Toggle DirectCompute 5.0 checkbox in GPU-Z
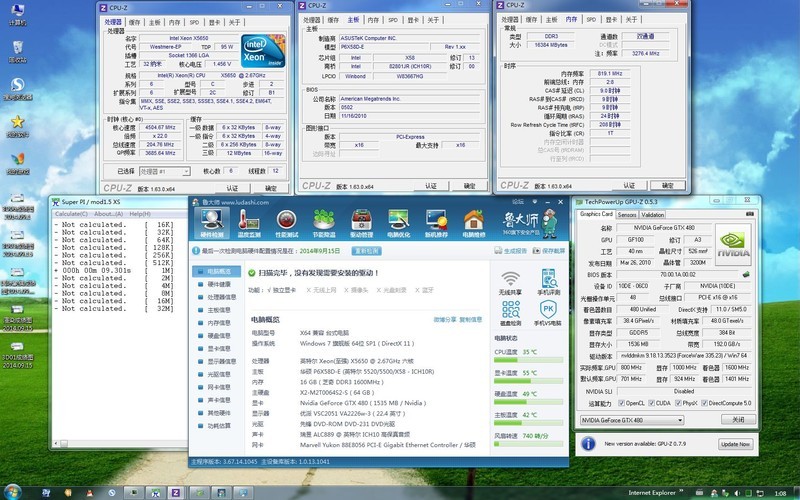Screen dimensions: 800x500 point(704,403)
